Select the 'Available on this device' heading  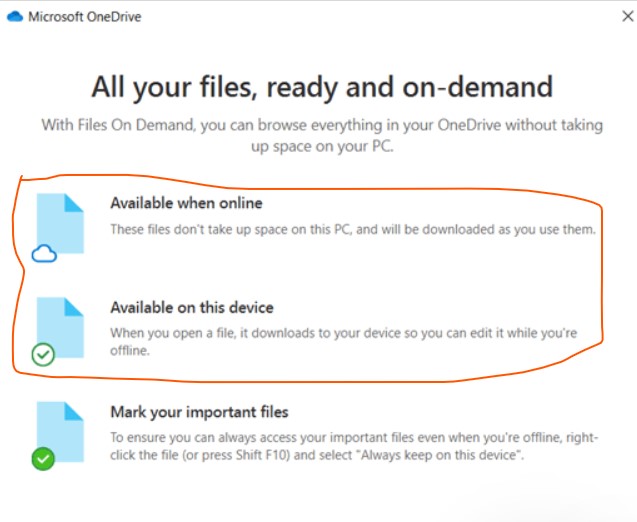(192, 308)
